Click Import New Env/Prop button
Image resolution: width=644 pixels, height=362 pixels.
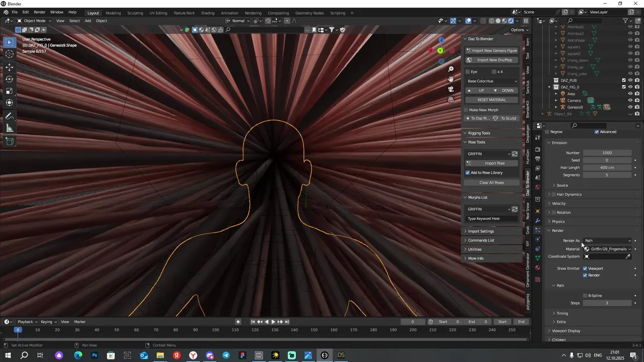click(492, 60)
